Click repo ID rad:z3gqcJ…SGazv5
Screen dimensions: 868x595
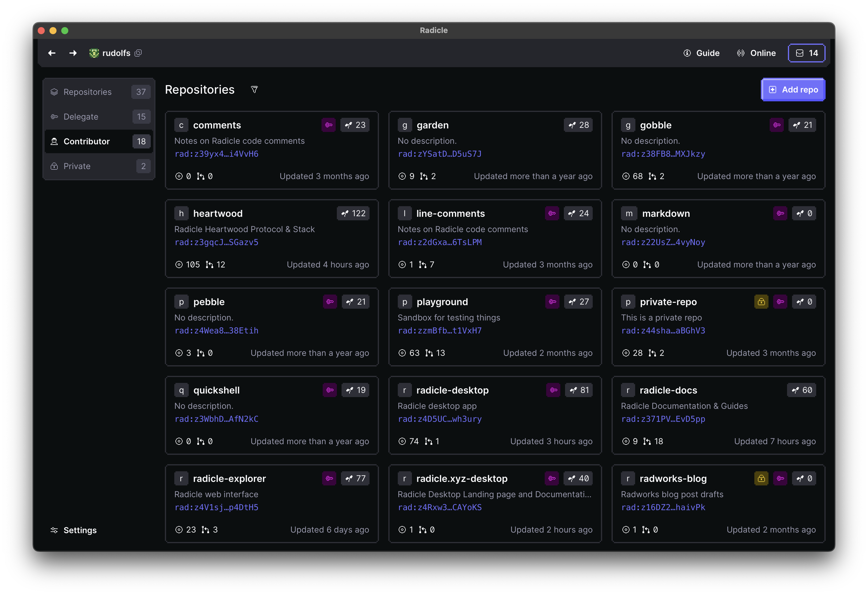tap(217, 242)
